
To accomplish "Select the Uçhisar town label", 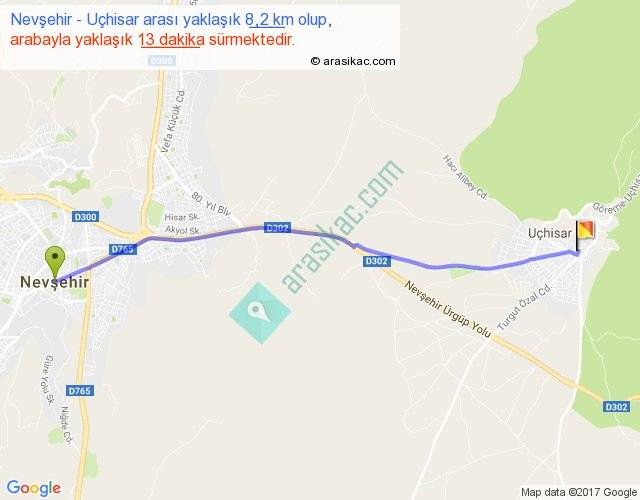I will click(550, 233).
